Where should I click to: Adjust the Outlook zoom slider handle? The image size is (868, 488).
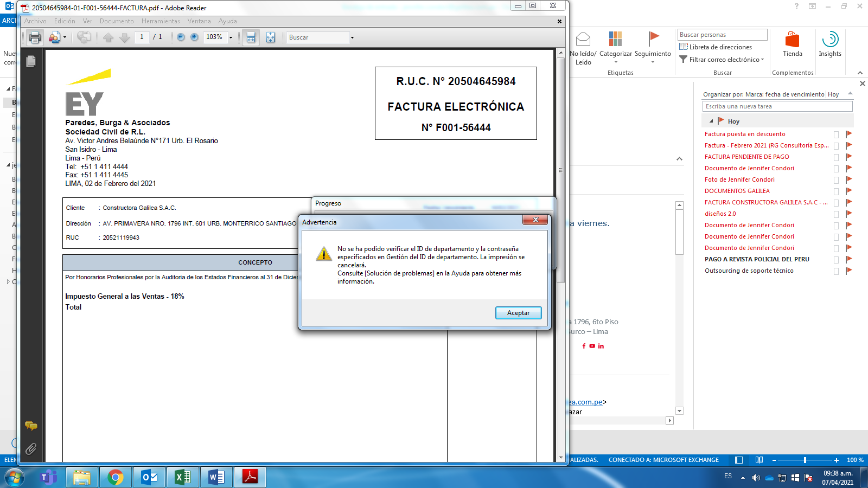[x=805, y=460]
